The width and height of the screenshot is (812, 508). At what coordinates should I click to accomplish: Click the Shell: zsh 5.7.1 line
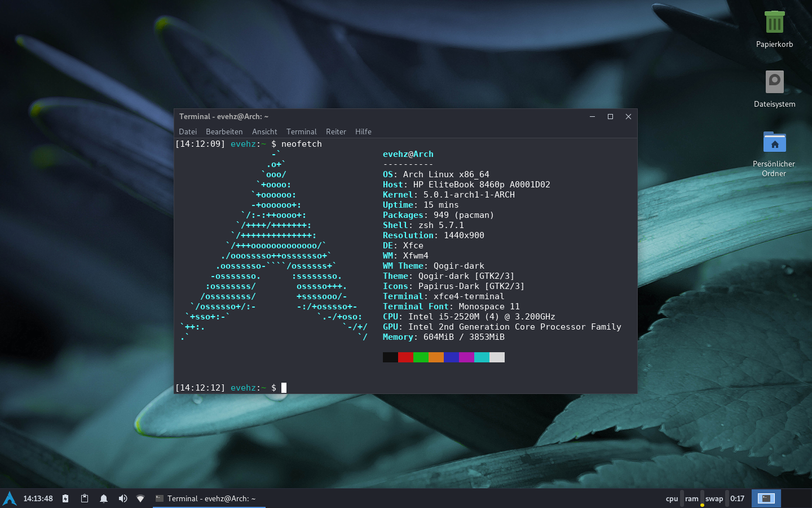pos(423,225)
